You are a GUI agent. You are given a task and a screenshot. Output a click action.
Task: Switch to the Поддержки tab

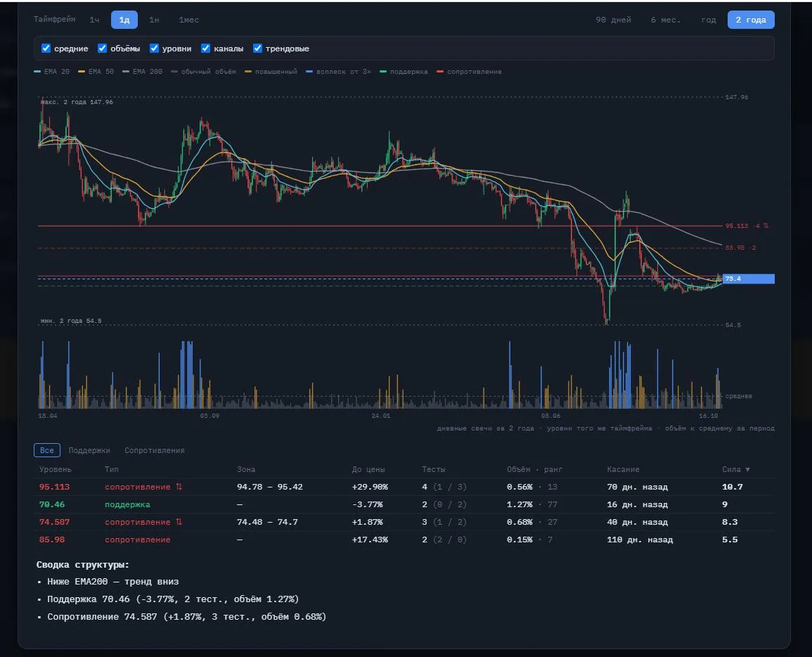(x=89, y=450)
